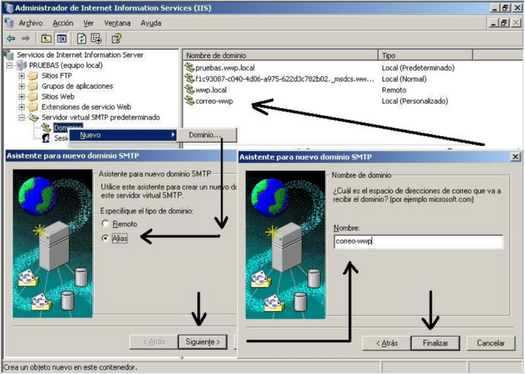
Task: Click the Sesiones actuales user icon
Action: pyautogui.click(x=46, y=138)
